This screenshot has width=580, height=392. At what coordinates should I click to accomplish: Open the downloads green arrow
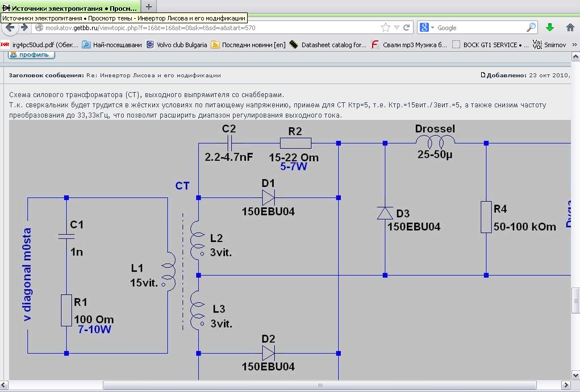click(550, 27)
